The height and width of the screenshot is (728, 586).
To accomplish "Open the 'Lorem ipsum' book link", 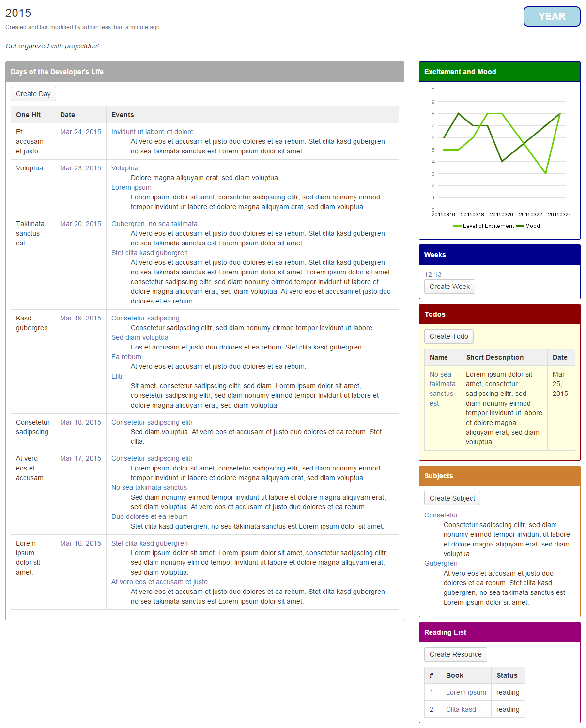I will tap(465, 692).
